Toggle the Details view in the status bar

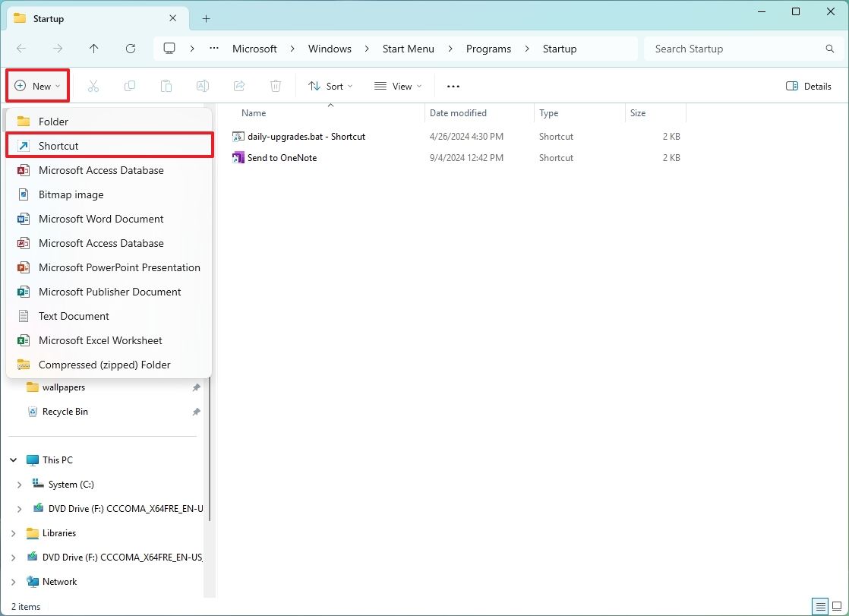click(x=820, y=606)
